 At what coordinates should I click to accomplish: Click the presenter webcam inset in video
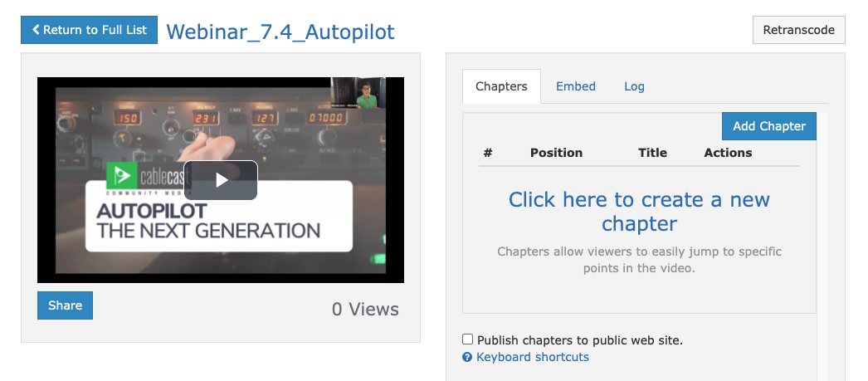point(358,92)
